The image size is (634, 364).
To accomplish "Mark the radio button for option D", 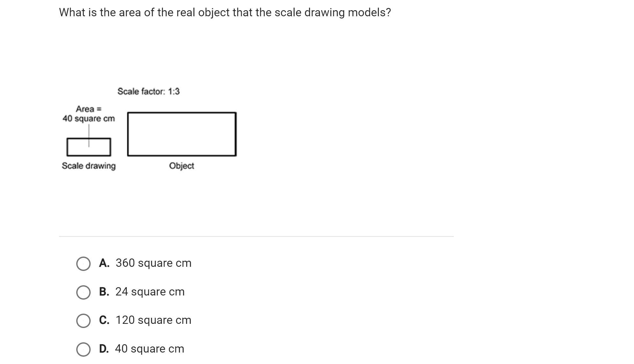I will pyautogui.click(x=83, y=349).
